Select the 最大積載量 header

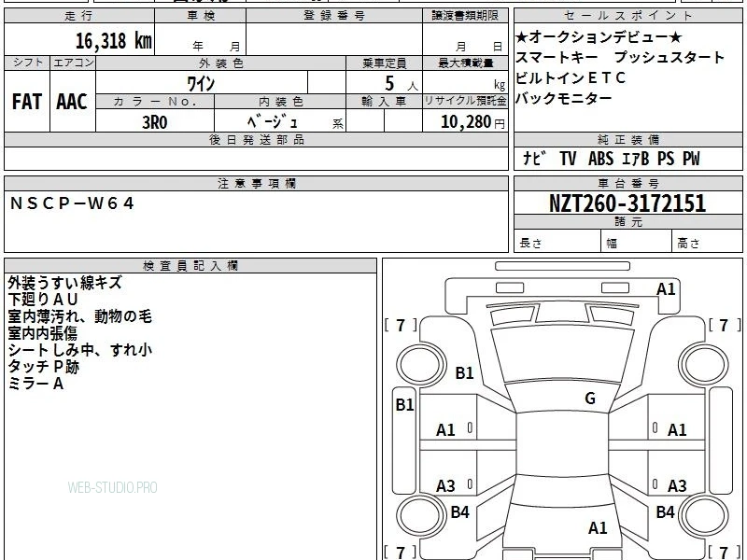(x=465, y=63)
